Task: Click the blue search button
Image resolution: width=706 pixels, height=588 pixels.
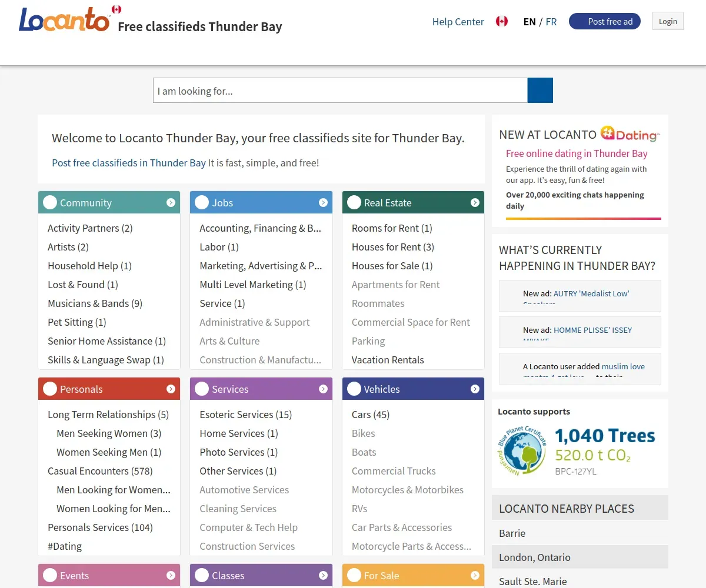Action: point(540,91)
